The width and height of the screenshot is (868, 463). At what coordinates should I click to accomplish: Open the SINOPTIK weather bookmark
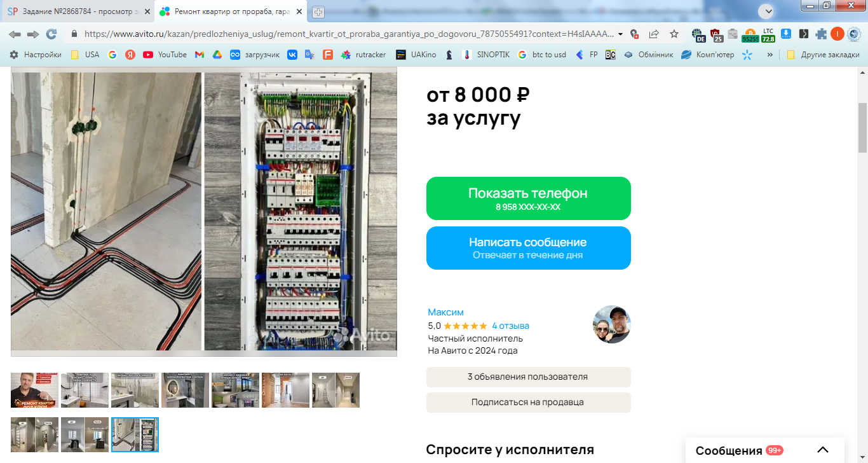(486, 55)
